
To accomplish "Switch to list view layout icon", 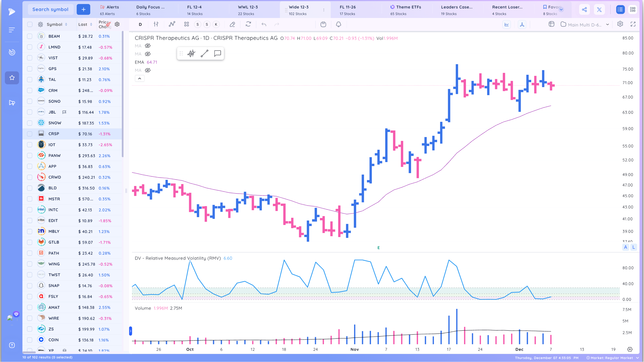I will 620,9.
